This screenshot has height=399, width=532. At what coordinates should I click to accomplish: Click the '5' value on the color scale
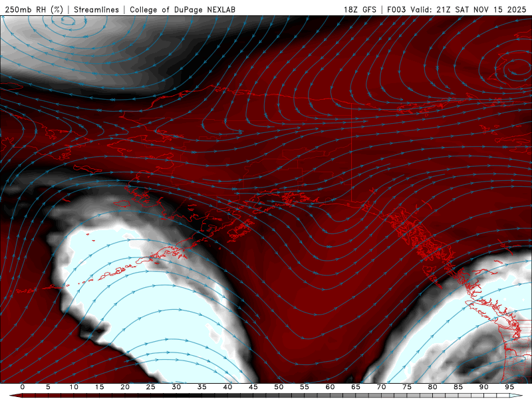click(x=48, y=387)
